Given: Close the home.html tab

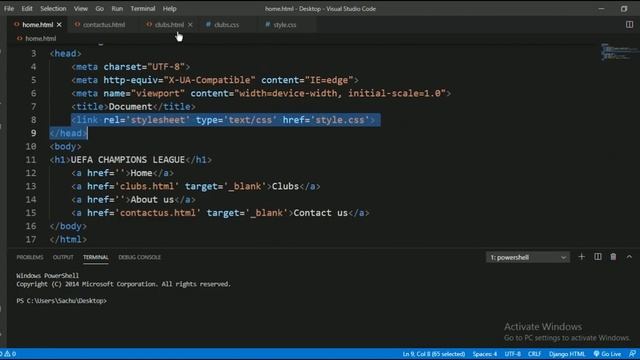Looking at the screenshot, I should (x=59, y=25).
